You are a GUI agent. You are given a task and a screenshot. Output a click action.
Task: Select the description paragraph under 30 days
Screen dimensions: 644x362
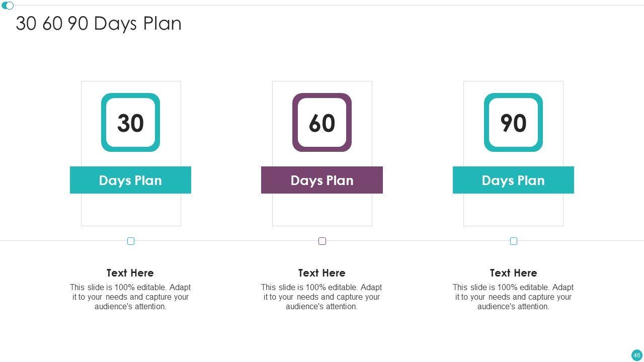130,297
